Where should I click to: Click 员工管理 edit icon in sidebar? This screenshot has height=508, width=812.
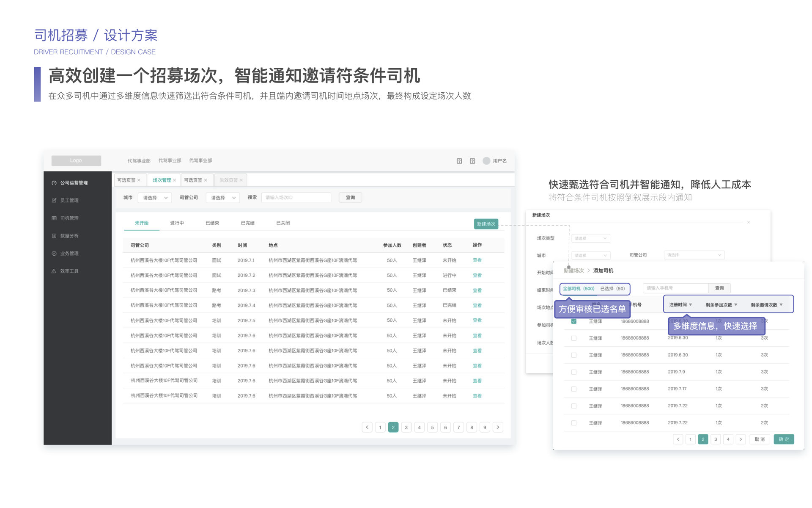tap(54, 201)
